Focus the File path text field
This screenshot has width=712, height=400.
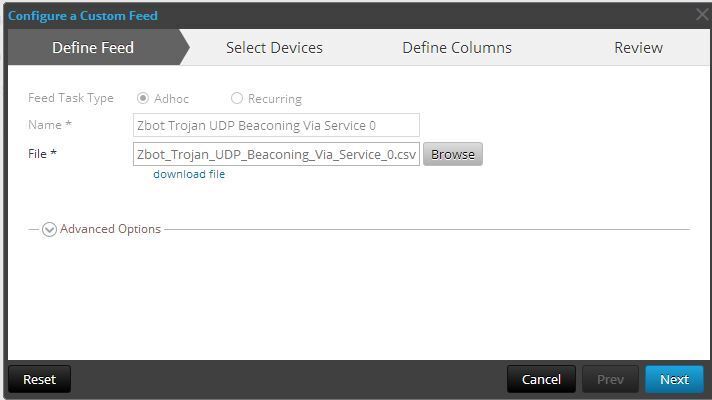click(276, 154)
